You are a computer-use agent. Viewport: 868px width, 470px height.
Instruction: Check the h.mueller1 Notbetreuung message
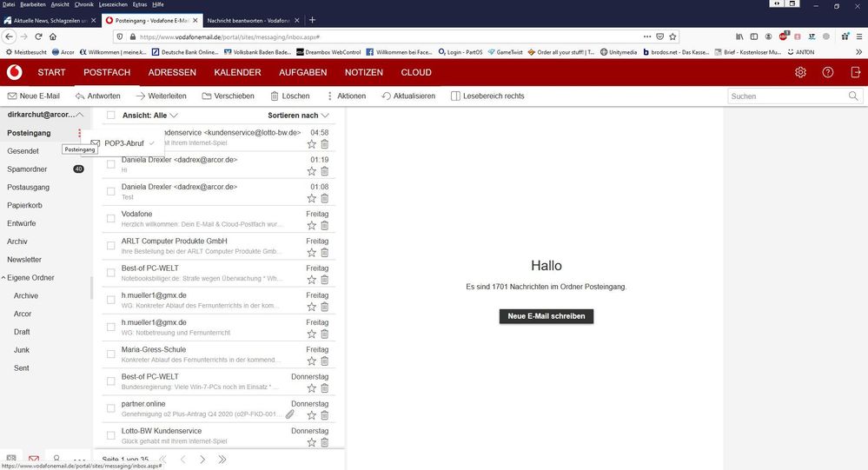coord(110,328)
